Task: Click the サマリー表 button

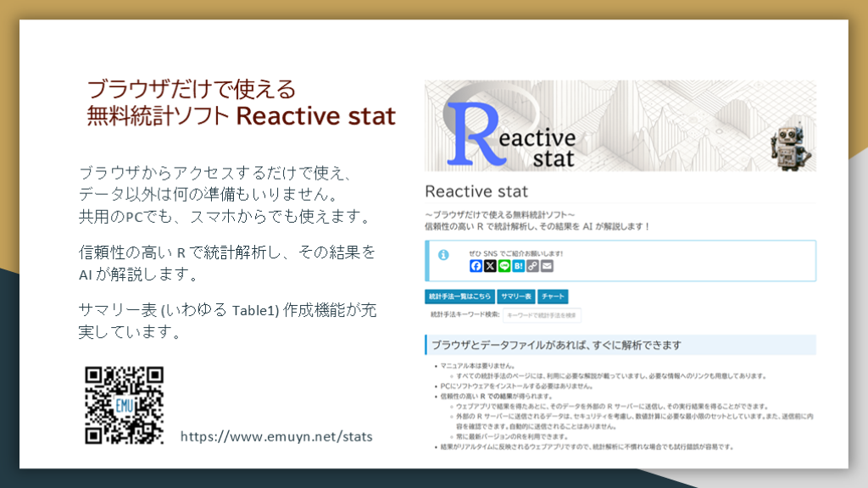Action: [x=515, y=297]
